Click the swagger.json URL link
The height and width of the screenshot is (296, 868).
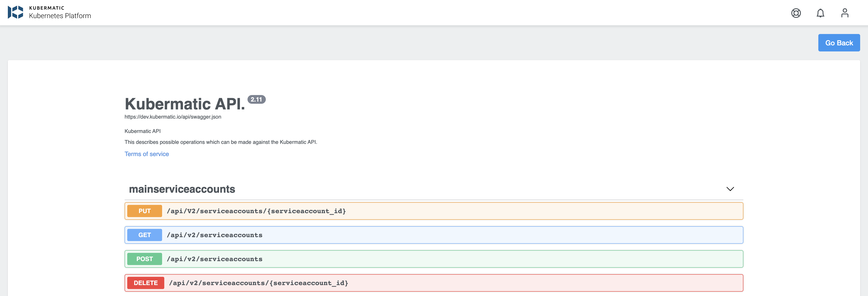(x=173, y=117)
